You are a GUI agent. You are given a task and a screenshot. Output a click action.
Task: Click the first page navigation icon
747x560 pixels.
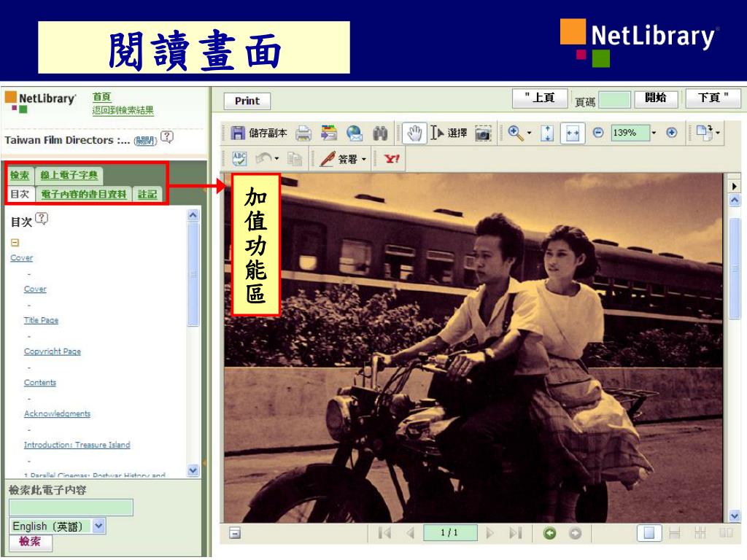click(x=384, y=533)
